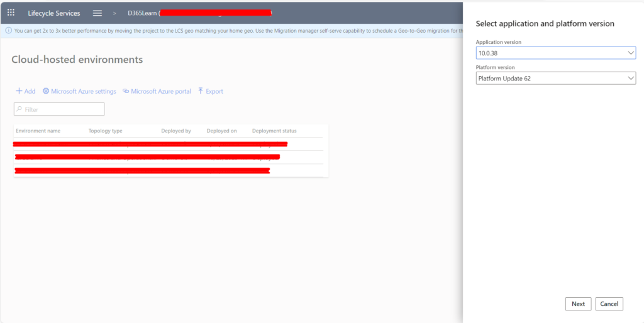Viewport: 644px width, 323px height.
Task: Click the Platform version label
Action: coord(496,68)
